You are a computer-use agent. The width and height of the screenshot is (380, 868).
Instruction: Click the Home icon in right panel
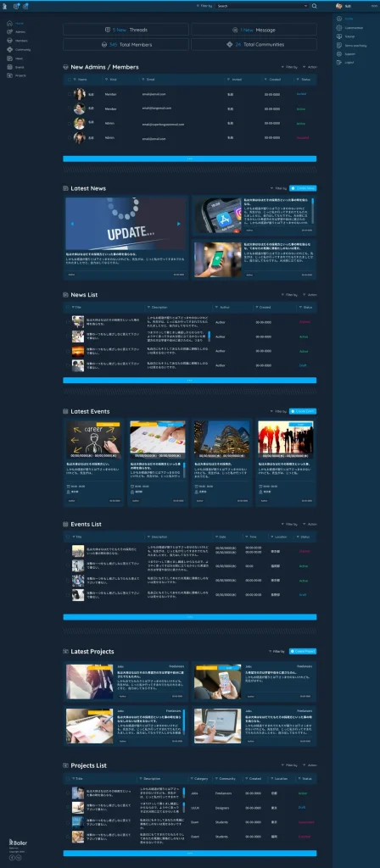339,19
